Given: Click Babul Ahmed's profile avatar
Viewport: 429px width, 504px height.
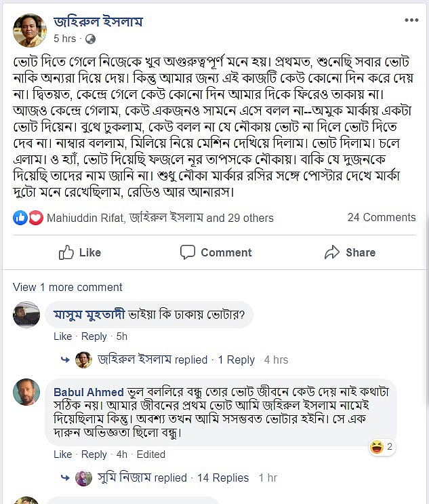Looking at the screenshot, I should [x=26, y=392].
